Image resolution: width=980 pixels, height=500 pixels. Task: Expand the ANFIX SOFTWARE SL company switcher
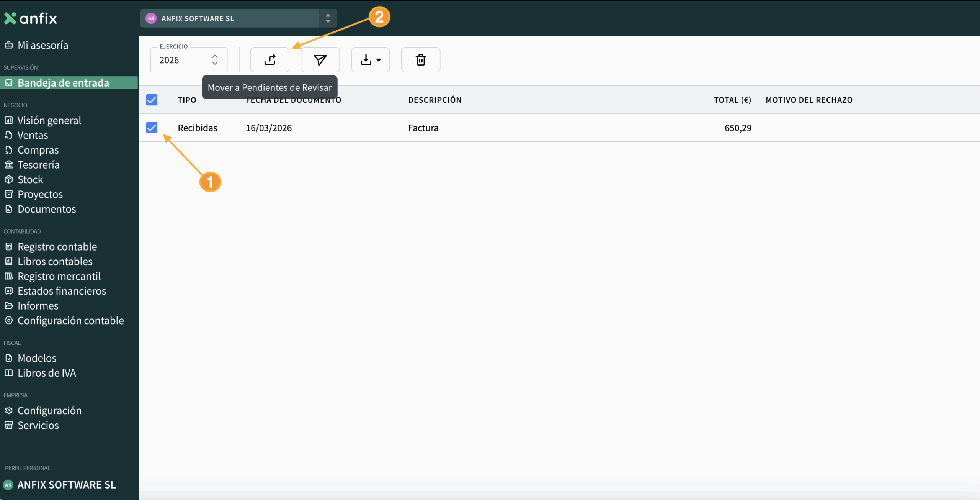point(328,18)
